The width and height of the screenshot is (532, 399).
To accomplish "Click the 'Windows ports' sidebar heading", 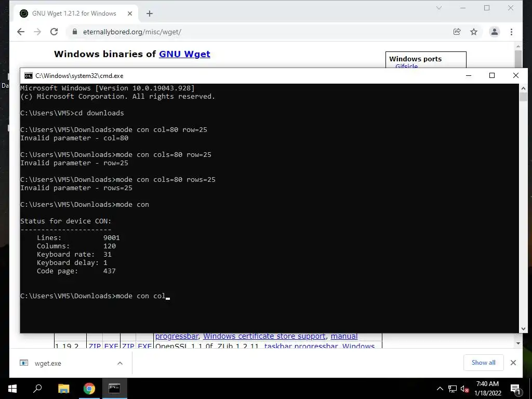I will [x=415, y=59].
